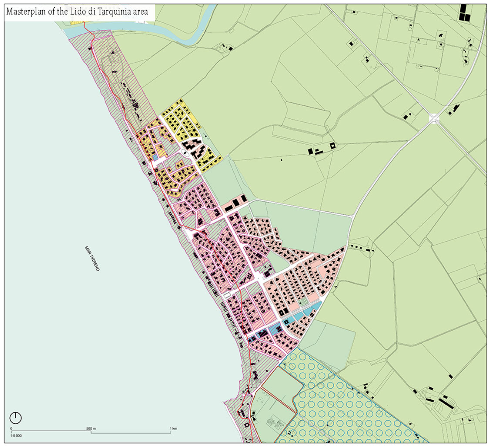Click the small oval roundabout near yellow blocks

click(185, 153)
